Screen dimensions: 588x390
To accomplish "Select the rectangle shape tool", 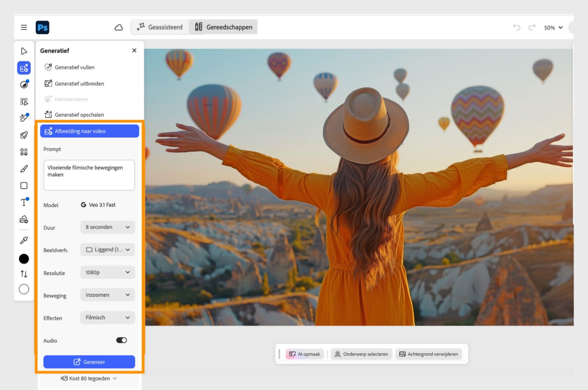I will tap(24, 186).
